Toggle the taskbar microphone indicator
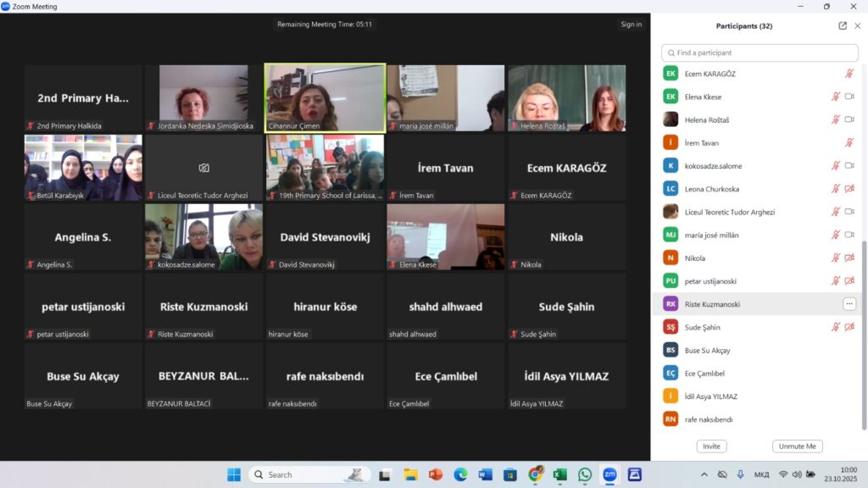868x488 pixels. coord(740,474)
